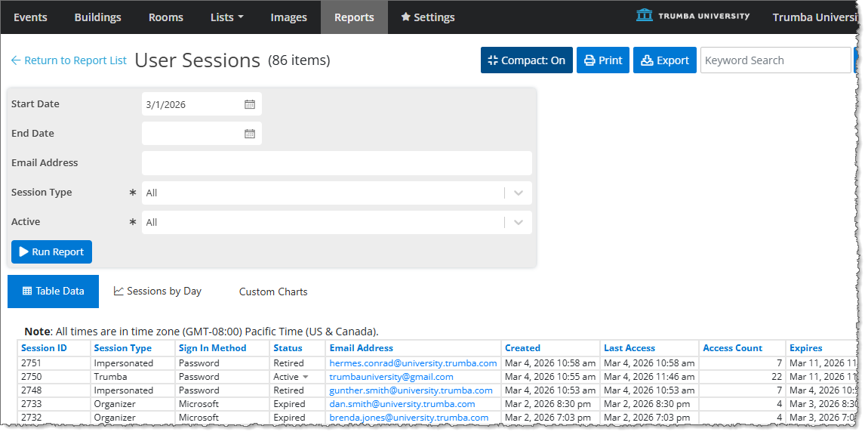
Task: Export the User Sessions report
Action: 664,60
